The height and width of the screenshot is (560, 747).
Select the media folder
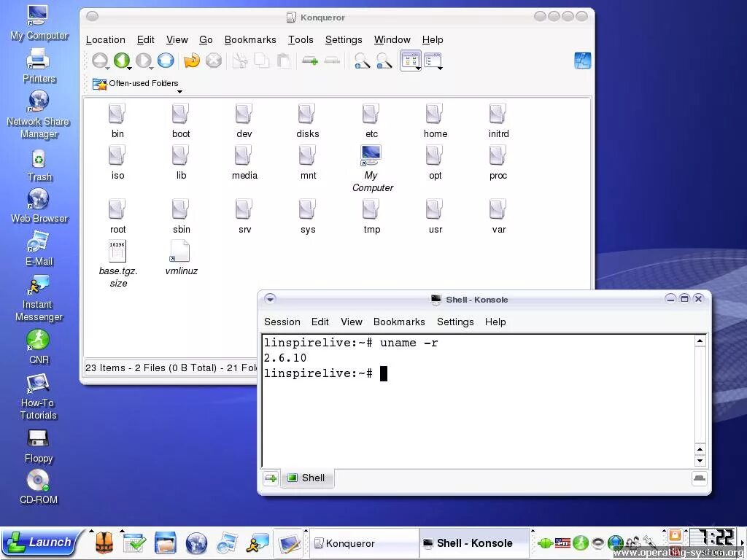244,163
